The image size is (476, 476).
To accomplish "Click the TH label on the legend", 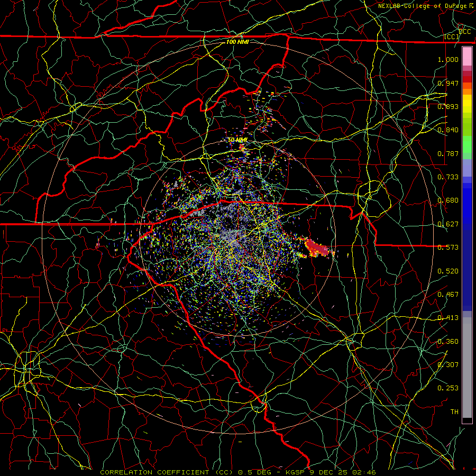I will [454, 412].
